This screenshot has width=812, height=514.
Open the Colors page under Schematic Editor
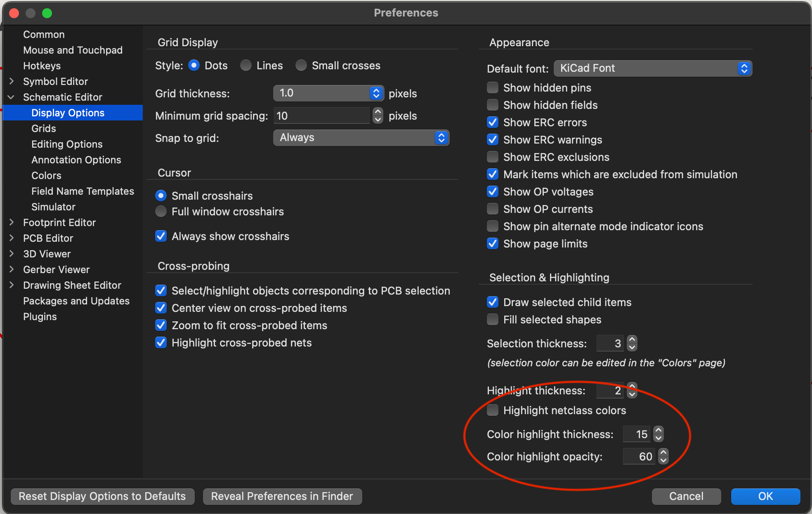(46, 175)
